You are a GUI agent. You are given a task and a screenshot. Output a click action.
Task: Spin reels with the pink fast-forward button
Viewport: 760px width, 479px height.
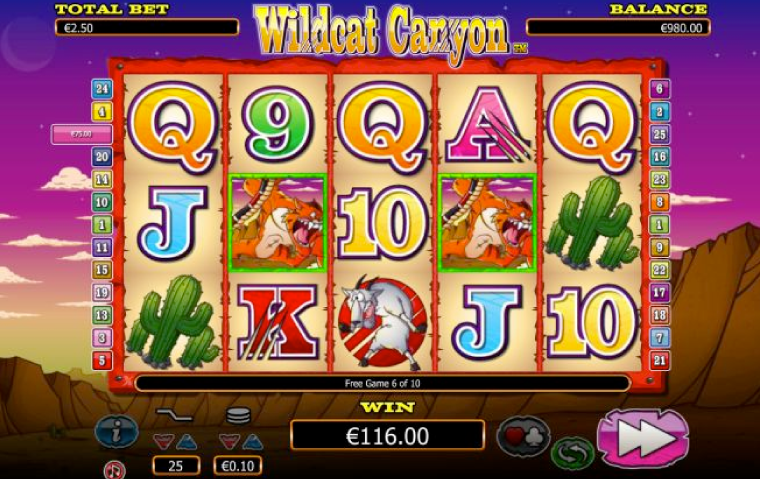tap(643, 438)
